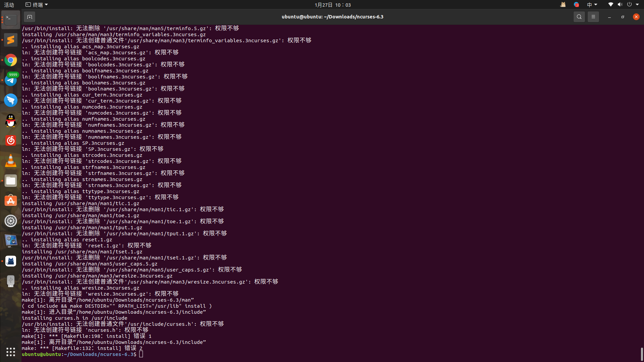
Task: Open QQ penguin app in dock
Action: [x=11, y=120]
